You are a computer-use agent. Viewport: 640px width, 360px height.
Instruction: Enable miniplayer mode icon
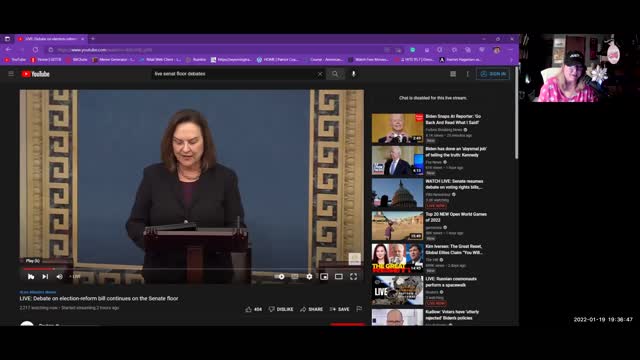pyautogui.click(x=324, y=277)
